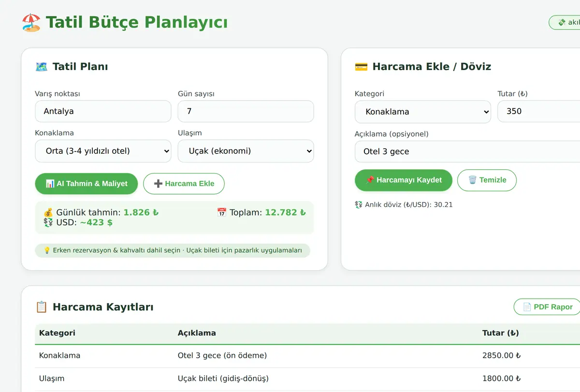
Task: Select the Ulaşım row category cell
Action: (x=52, y=378)
